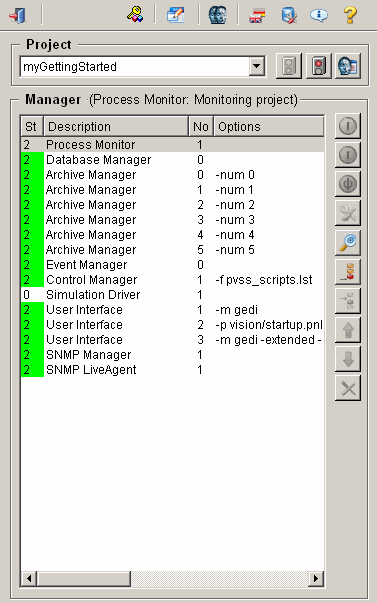Open the project editing notepad icon

175,15
